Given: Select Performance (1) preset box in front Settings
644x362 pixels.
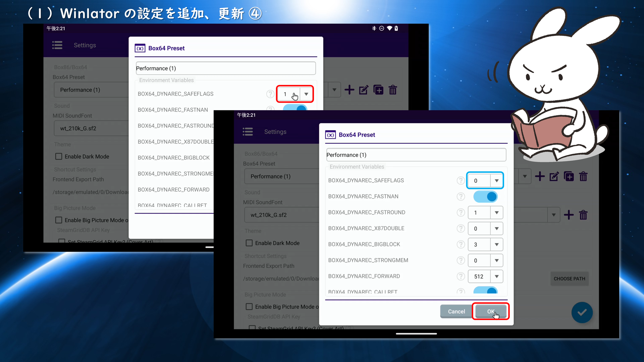Looking at the screenshot, I should tap(282, 176).
